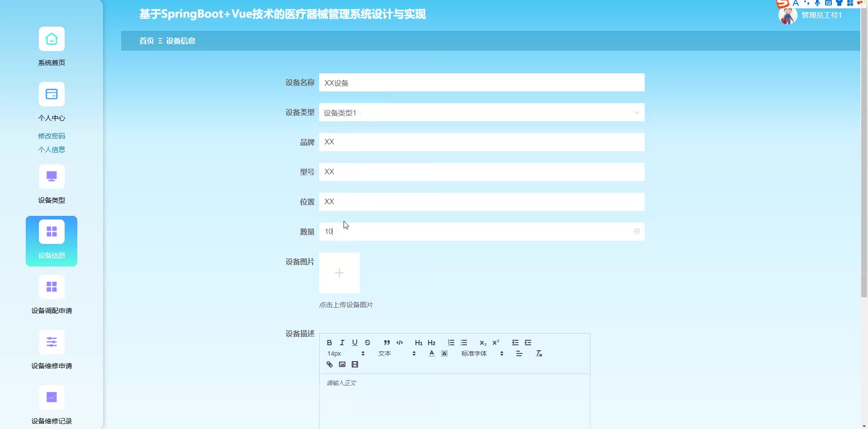Open the text background color picker

pyautogui.click(x=444, y=353)
